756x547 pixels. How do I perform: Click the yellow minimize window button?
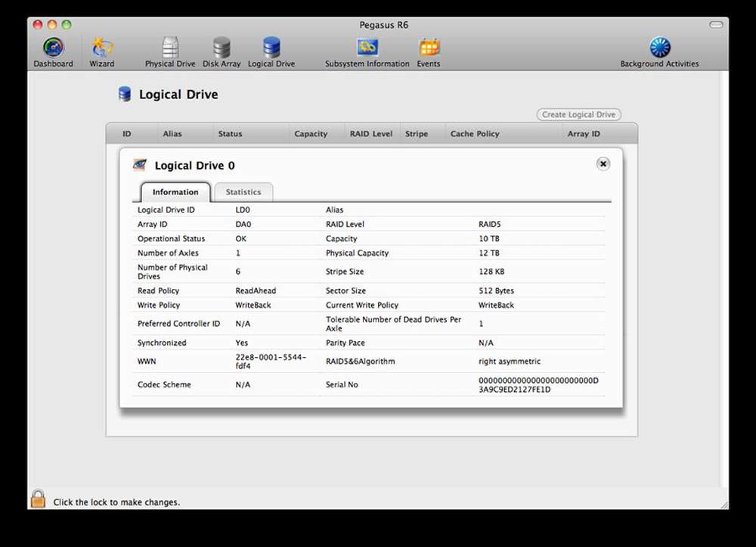pyautogui.click(x=52, y=25)
